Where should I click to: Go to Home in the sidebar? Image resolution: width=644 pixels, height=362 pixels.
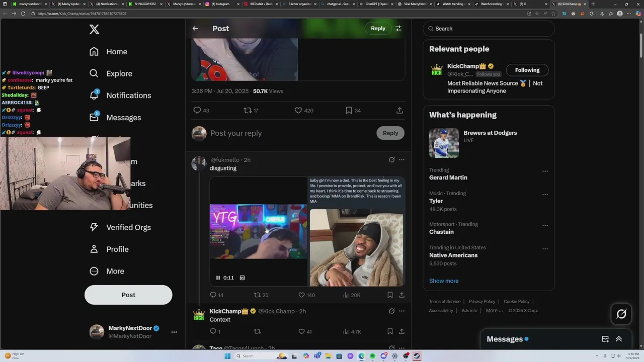108,52
